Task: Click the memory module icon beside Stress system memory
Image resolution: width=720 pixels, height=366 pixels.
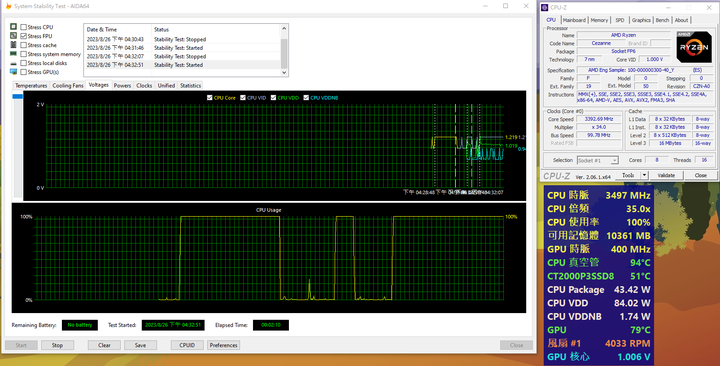Action: tap(13, 54)
